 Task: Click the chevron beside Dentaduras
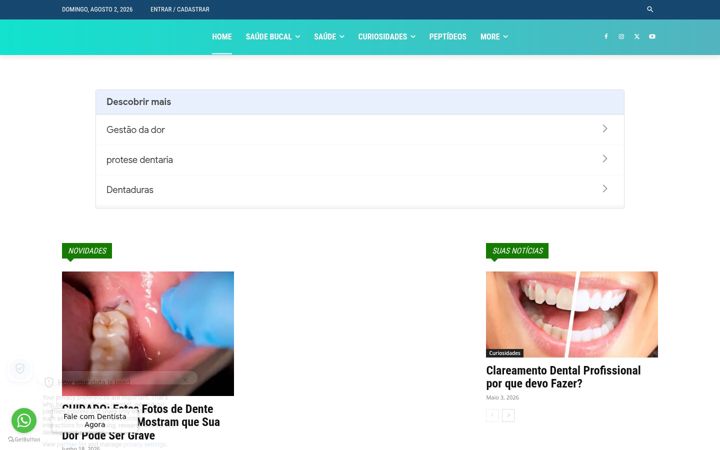tap(605, 189)
